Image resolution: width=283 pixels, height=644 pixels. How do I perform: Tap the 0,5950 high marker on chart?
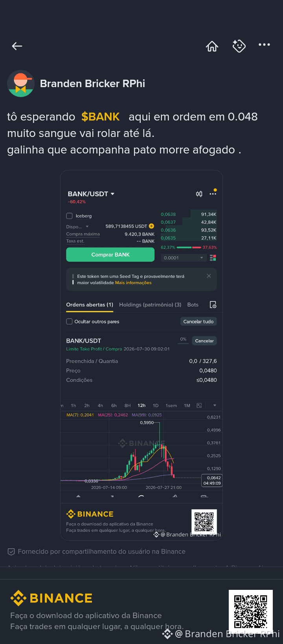[147, 423]
